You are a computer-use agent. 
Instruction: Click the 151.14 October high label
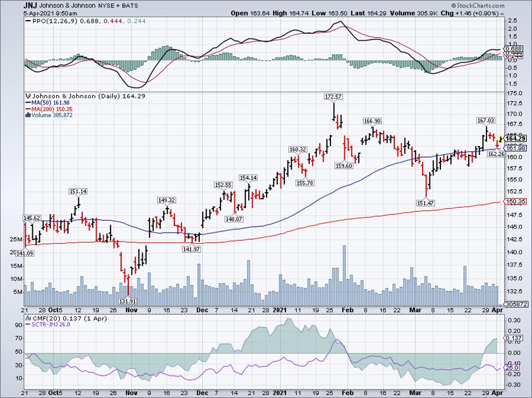pos(78,192)
